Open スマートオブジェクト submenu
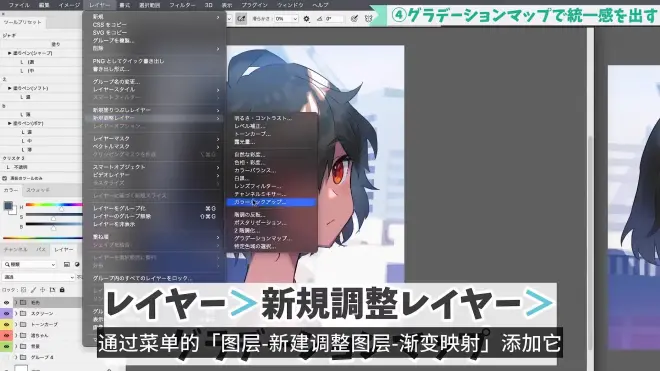 pyautogui.click(x=154, y=167)
